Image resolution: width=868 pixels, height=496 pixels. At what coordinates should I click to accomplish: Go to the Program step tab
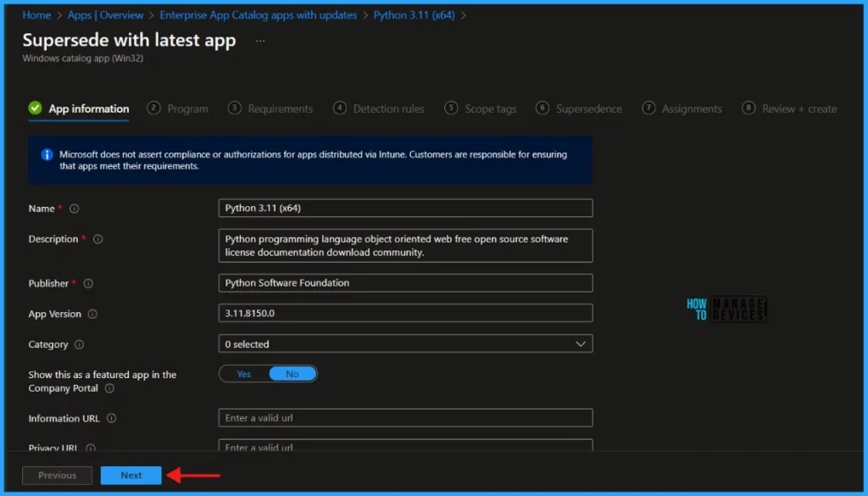pyautogui.click(x=178, y=109)
